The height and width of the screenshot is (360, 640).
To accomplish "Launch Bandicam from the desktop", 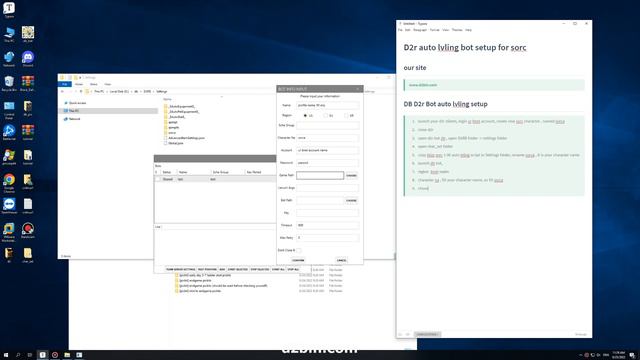I will [28, 230].
